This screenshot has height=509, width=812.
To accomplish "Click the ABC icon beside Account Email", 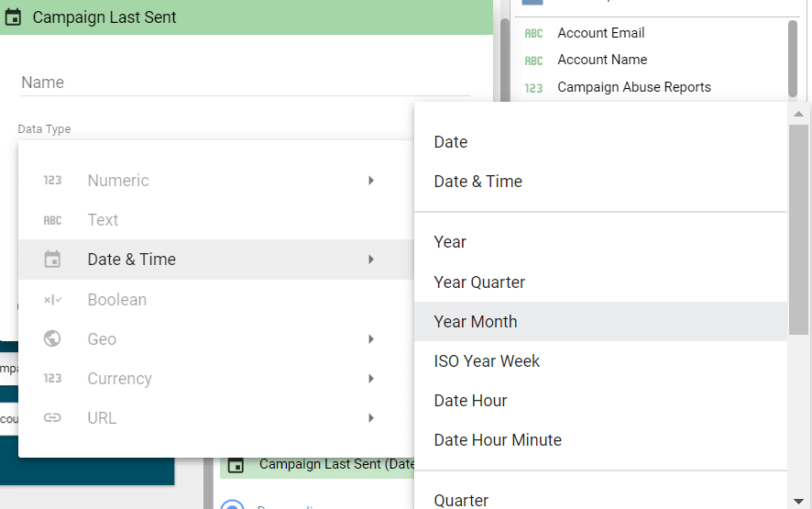I will tap(533, 34).
